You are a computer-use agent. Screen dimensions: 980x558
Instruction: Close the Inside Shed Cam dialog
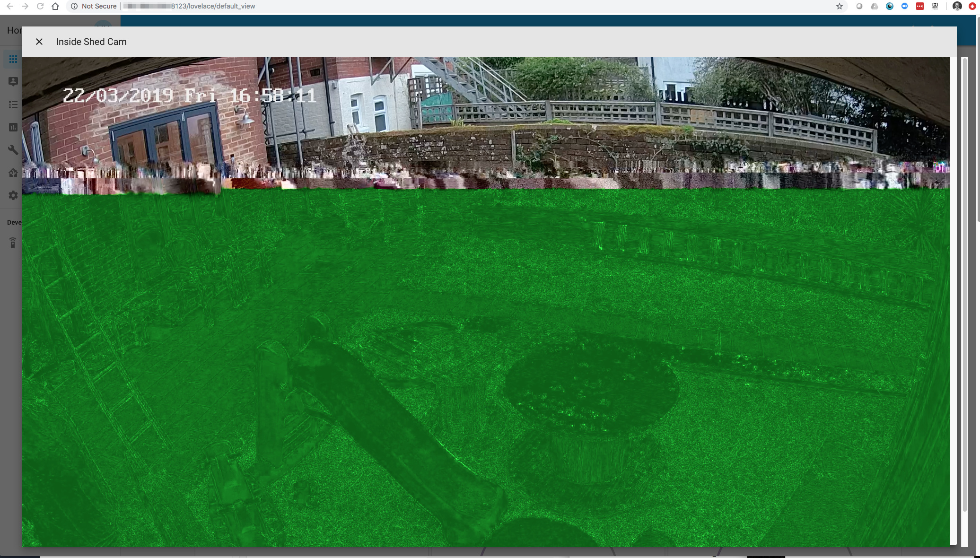click(x=39, y=42)
